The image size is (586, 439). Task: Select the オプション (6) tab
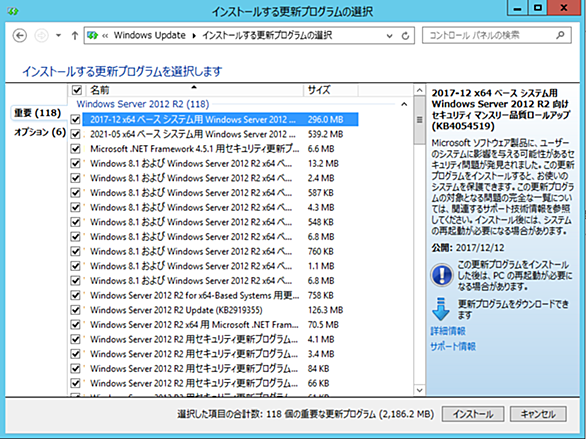(40, 132)
